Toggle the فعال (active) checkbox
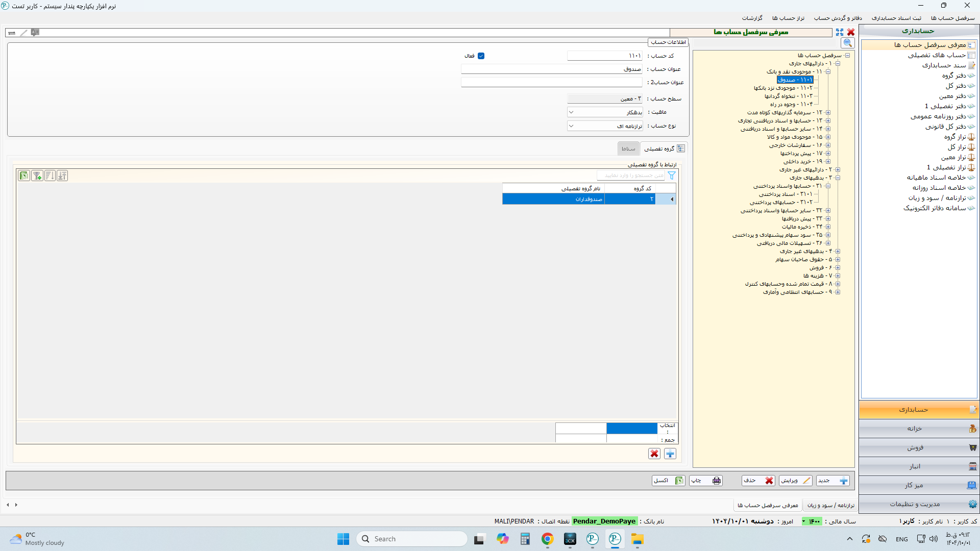The height and width of the screenshot is (551, 980). [x=481, y=56]
